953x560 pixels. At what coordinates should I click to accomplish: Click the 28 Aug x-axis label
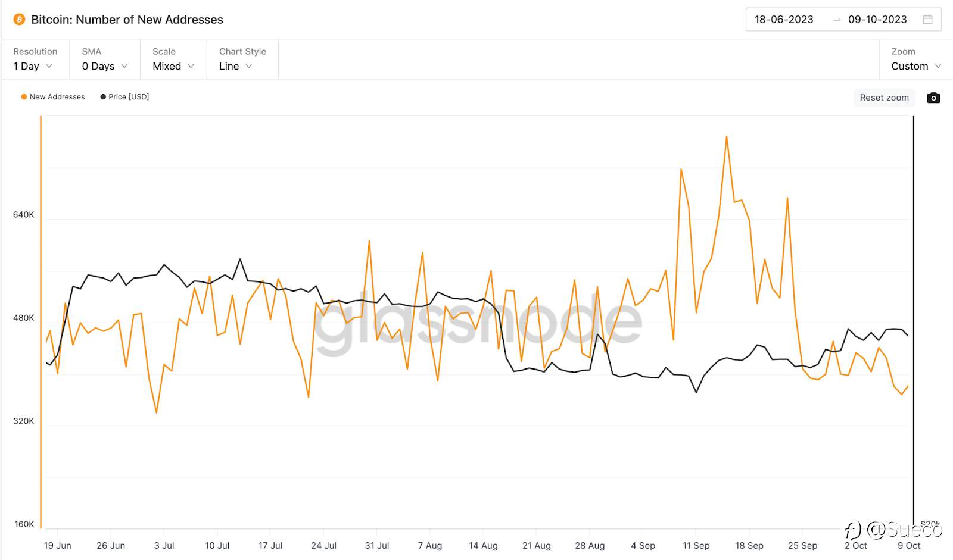tap(590, 546)
